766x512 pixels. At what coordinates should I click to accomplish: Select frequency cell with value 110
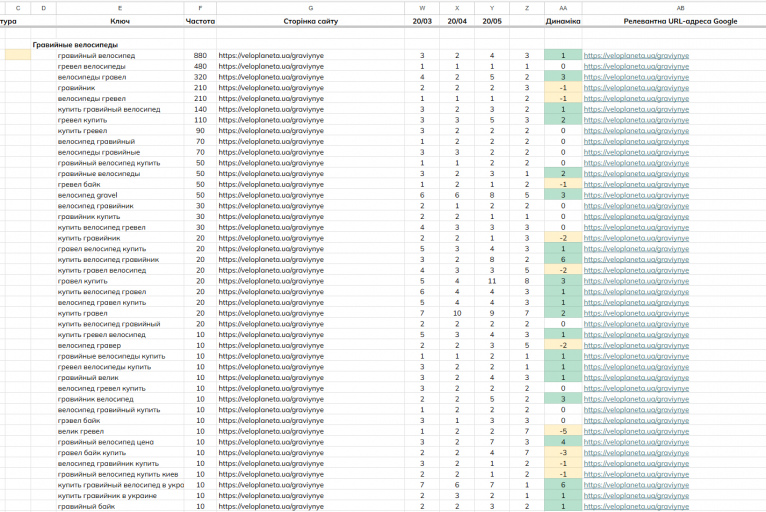[x=200, y=120]
